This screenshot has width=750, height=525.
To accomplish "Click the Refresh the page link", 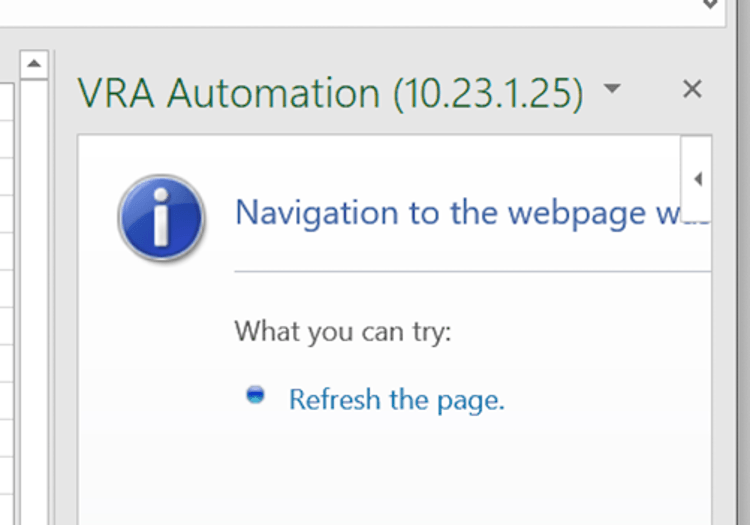I will pos(396,400).
